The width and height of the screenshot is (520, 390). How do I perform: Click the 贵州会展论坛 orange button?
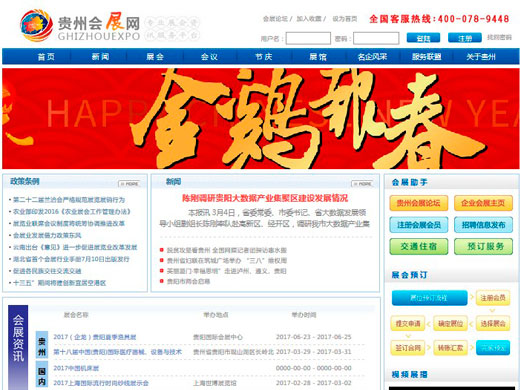(418, 203)
